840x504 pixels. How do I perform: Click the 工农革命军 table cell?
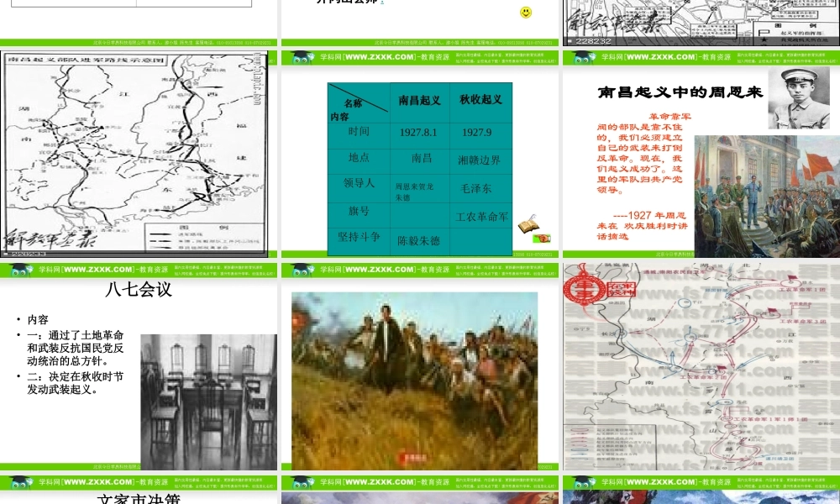[482, 217]
